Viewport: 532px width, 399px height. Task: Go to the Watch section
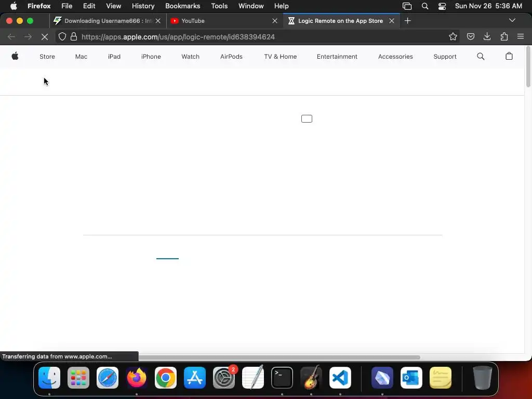click(x=190, y=57)
